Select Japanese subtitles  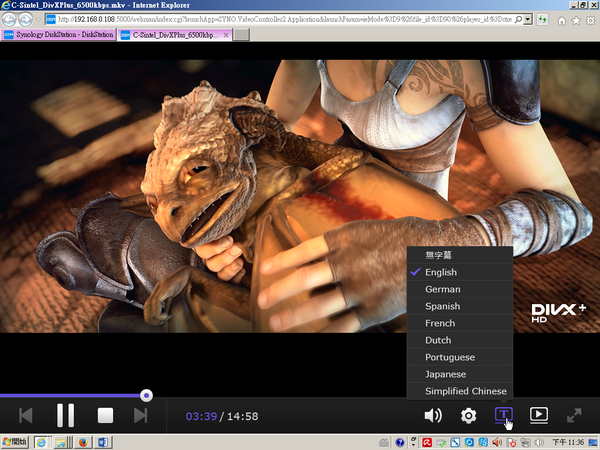(x=445, y=374)
